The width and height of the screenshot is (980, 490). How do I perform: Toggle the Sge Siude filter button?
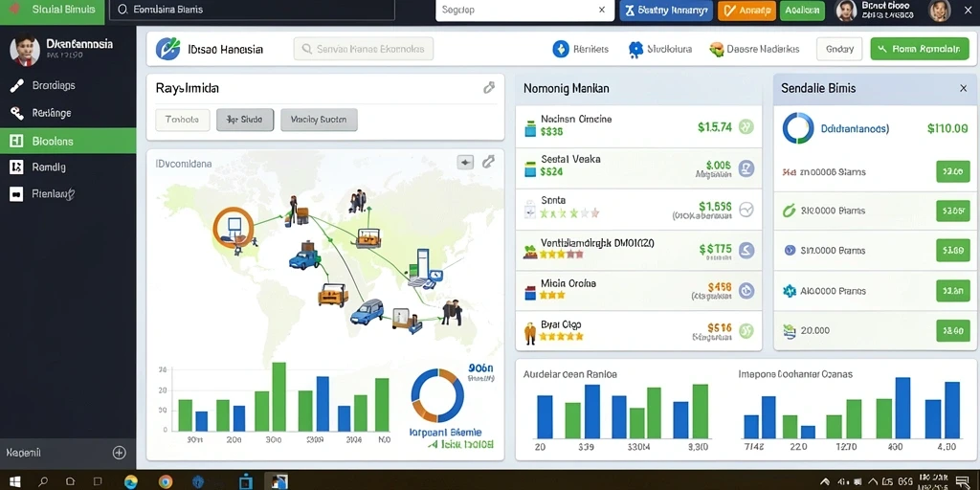tap(245, 120)
